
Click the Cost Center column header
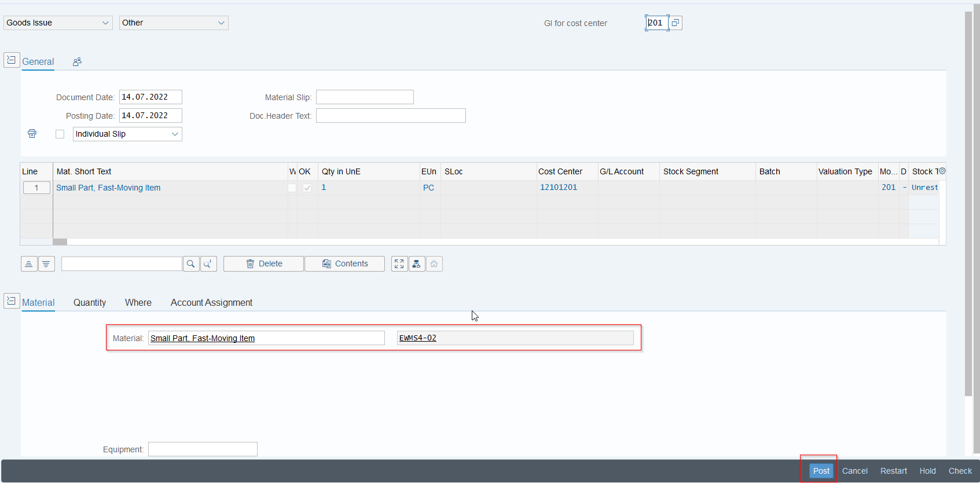[x=567, y=171]
